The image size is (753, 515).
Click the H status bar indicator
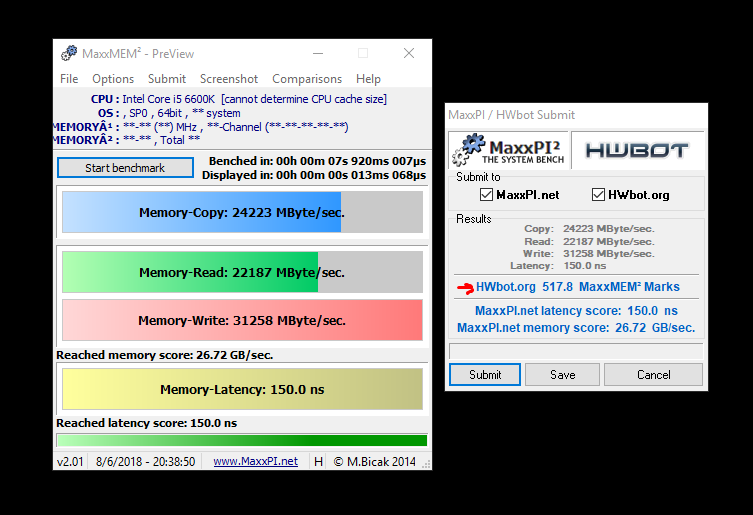[x=318, y=462]
